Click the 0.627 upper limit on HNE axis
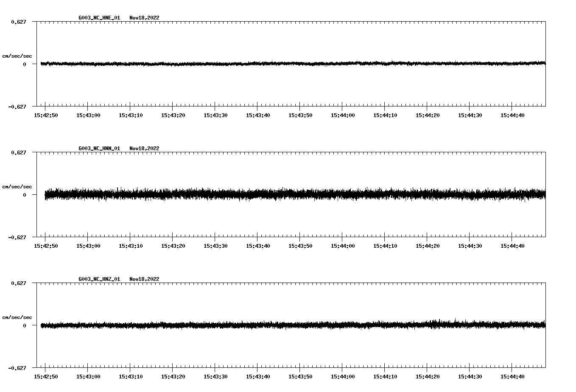The width and height of the screenshot is (576, 392). [x=18, y=22]
